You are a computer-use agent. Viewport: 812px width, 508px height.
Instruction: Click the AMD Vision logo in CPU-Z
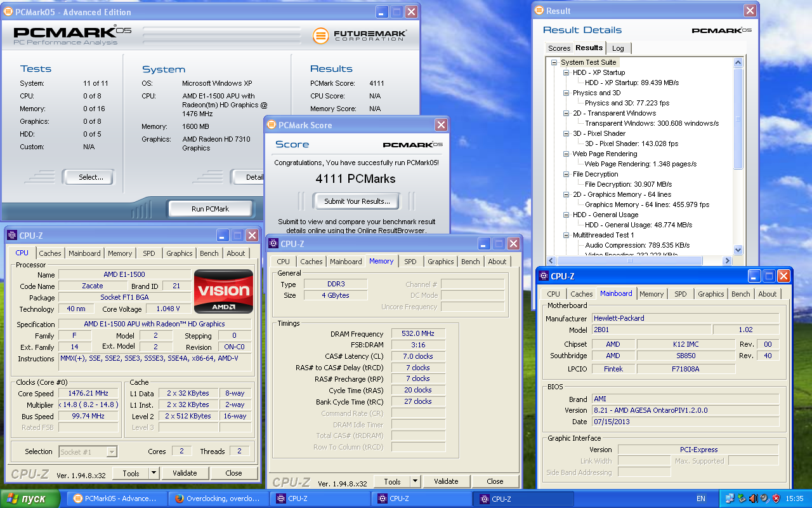tap(223, 291)
